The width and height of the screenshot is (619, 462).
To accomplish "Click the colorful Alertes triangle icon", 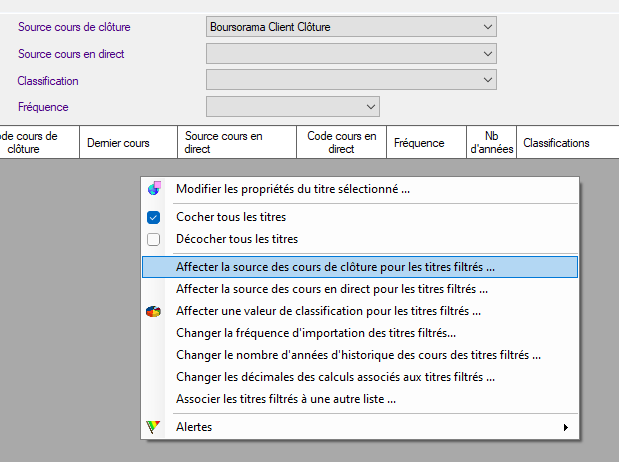I will [x=153, y=427].
